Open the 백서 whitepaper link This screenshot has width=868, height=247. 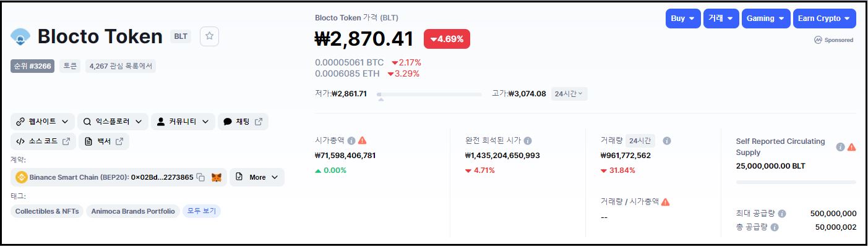coord(103,141)
